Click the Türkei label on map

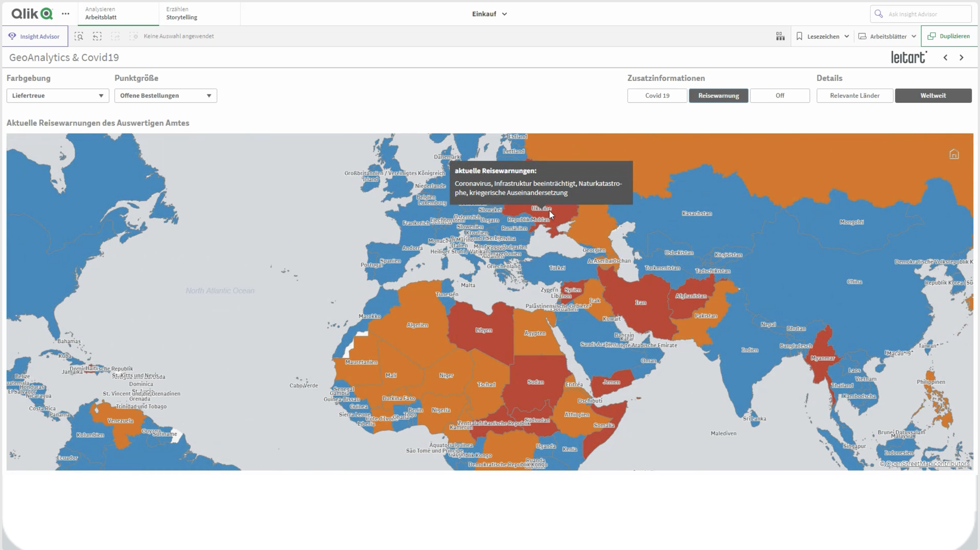click(557, 268)
